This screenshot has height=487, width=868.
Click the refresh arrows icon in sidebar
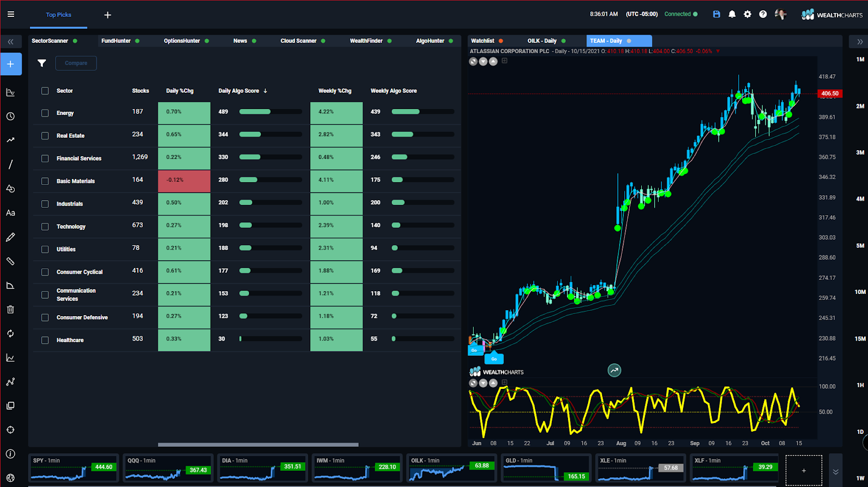[x=10, y=334]
